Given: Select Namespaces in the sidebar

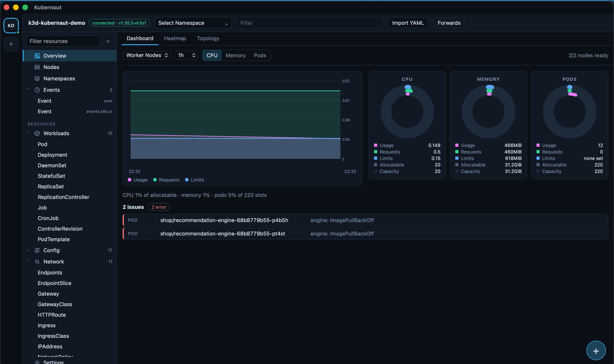Looking at the screenshot, I should coord(70,79).
